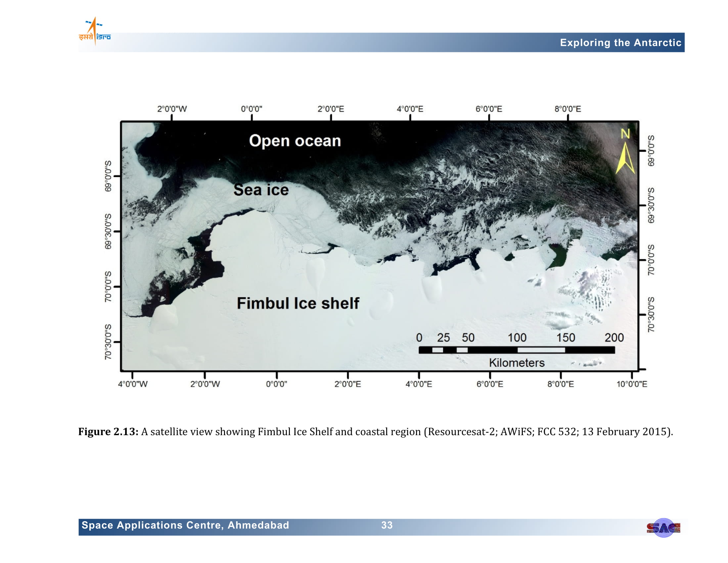Click the map scale bar
Viewport: 728px width, 563px height.
click(x=517, y=350)
